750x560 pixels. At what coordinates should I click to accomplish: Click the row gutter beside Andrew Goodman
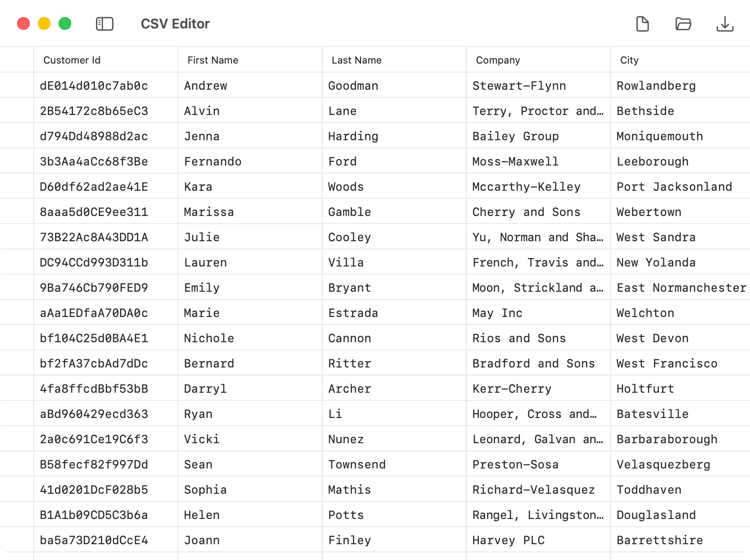click(17, 85)
